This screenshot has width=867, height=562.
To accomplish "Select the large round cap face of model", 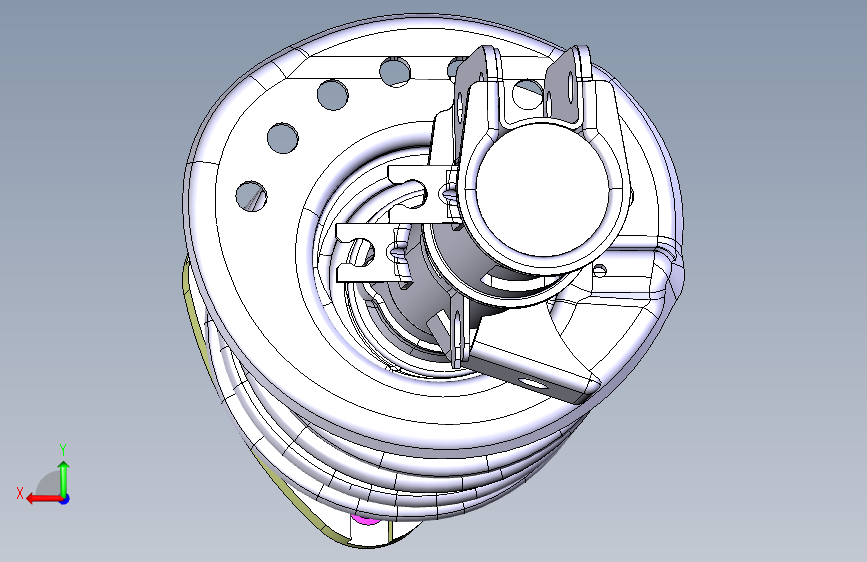I will tap(542, 189).
